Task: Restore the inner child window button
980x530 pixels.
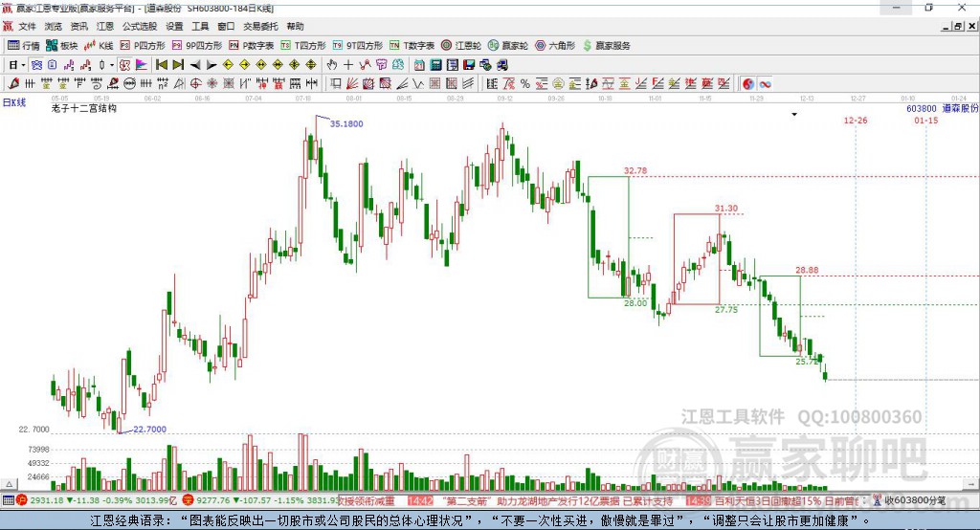Action: [x=957, y=26]
